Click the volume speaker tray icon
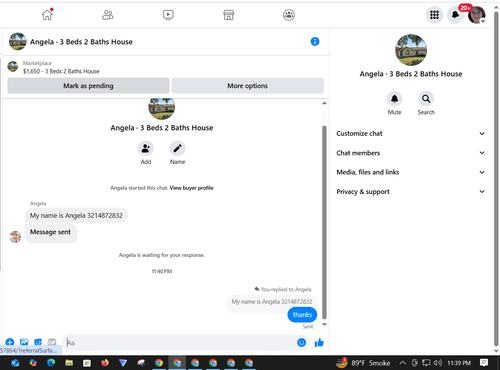 pyautogui.click(x=438, y=363)
